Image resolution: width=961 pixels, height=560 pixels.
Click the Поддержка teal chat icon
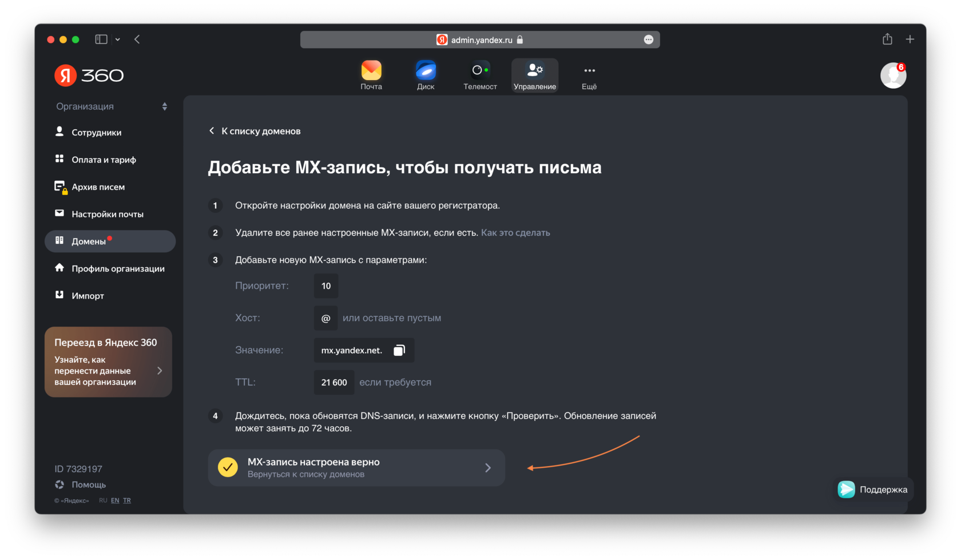click(847, 490)
